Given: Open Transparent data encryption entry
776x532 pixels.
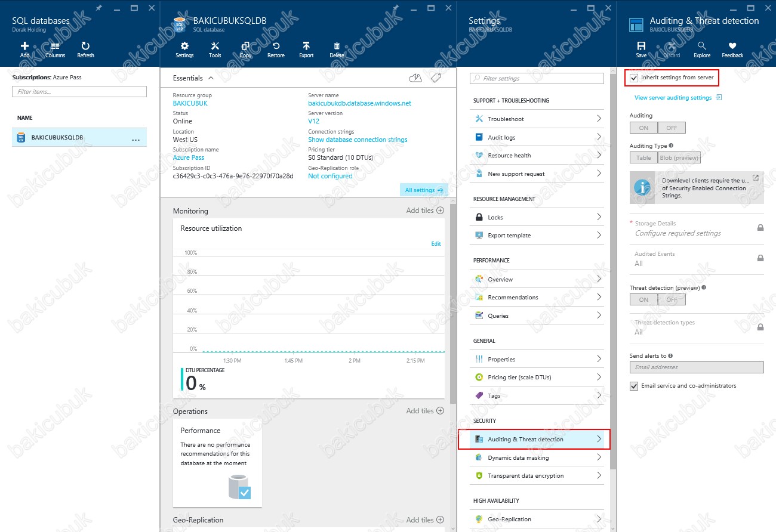Looking at the screenshot, I should 537,475.
